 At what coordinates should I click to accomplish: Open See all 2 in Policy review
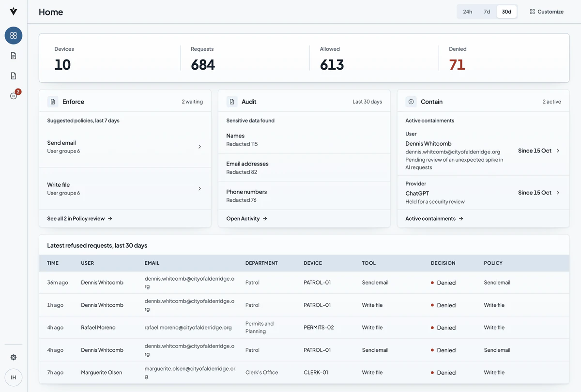point(80,219)
